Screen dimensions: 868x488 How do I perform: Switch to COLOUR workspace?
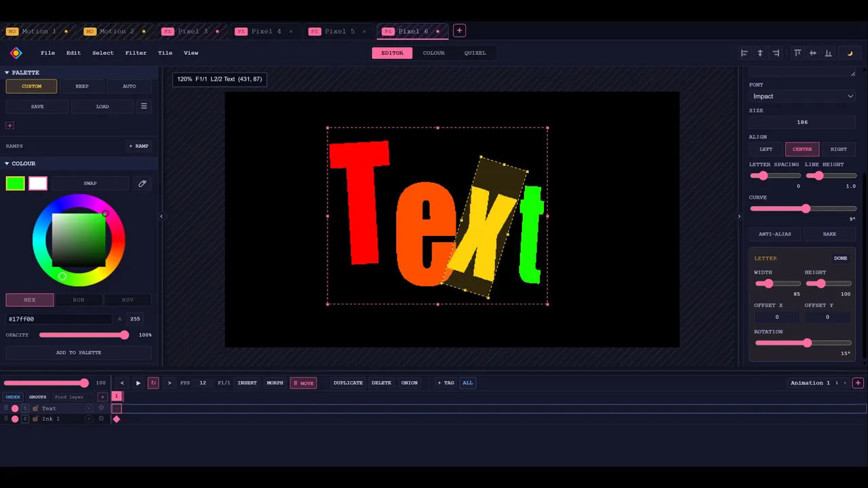434,53
